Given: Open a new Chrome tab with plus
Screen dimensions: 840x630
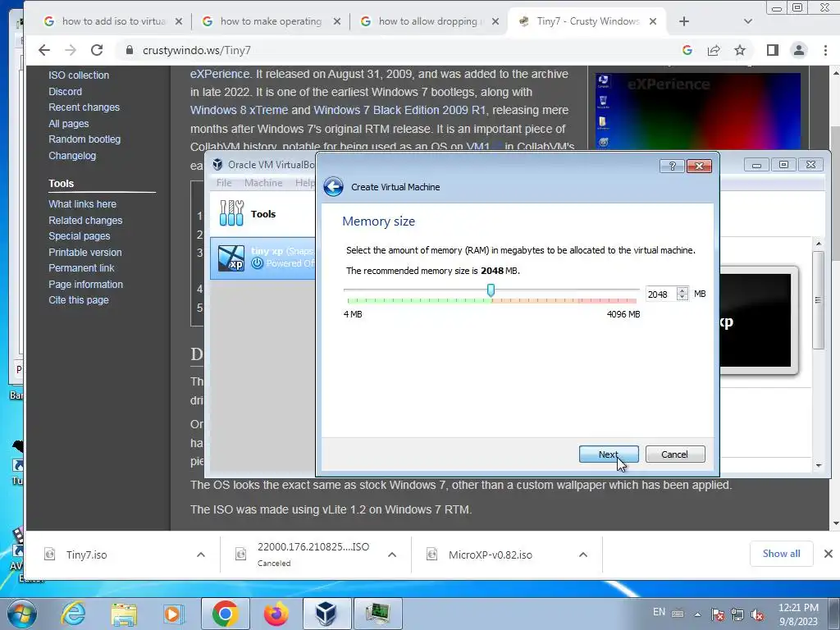Looking at the screenshot, I should [684, 21].
